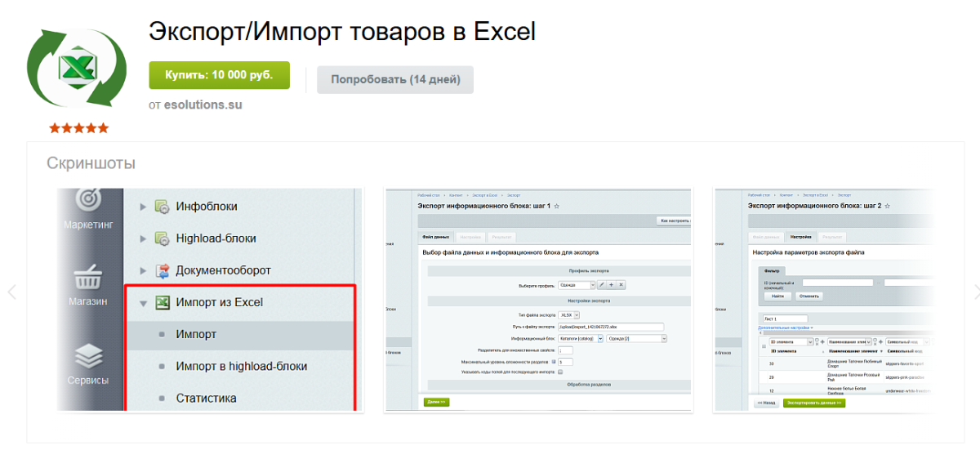Select Импорт в highload-блоки item
The width and height of the screenshot is (980, 450).
click(240, 367)
